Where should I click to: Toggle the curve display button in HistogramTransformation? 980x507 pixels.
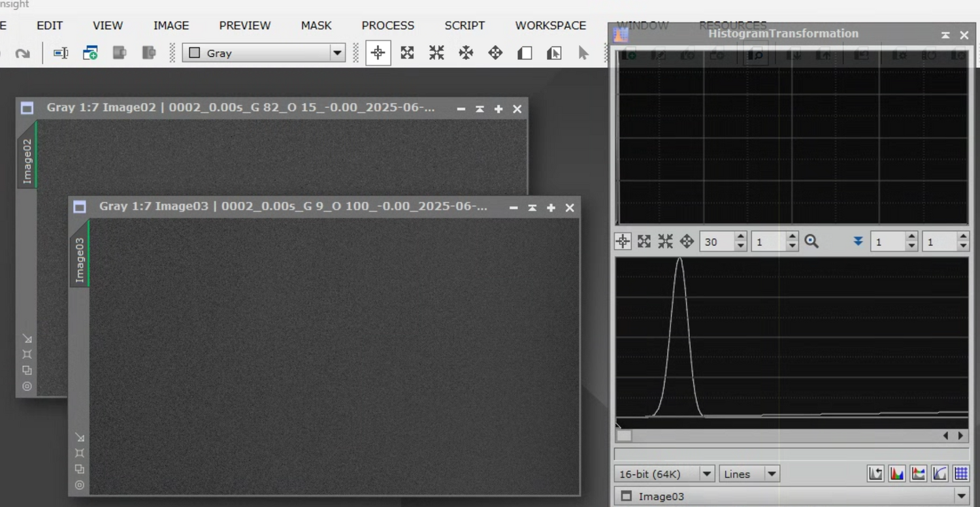[x=939, y=474]
